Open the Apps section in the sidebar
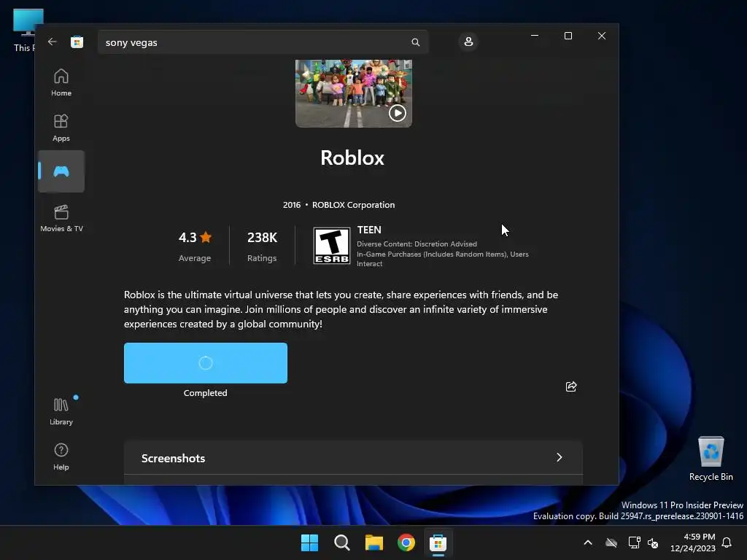Image resolution: width=747 pixels, height=560 pixels. (61, 128)
